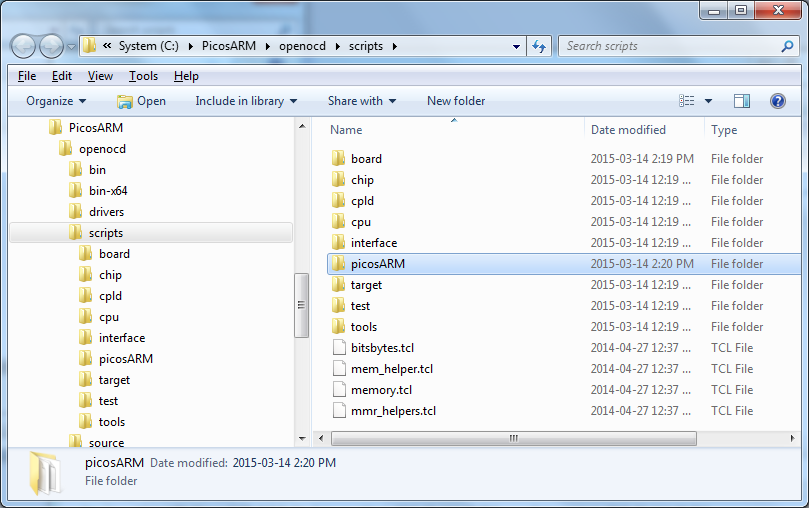Click the PicosARM breadcrumb in address bar
Viewport: 809px width, 508px height.
[229, 46]
